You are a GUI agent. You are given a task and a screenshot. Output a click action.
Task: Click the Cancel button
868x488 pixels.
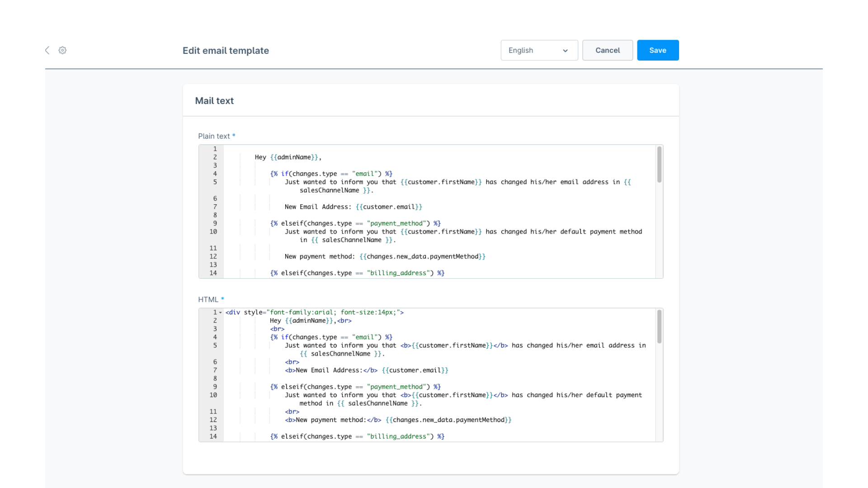pos(608,50)
